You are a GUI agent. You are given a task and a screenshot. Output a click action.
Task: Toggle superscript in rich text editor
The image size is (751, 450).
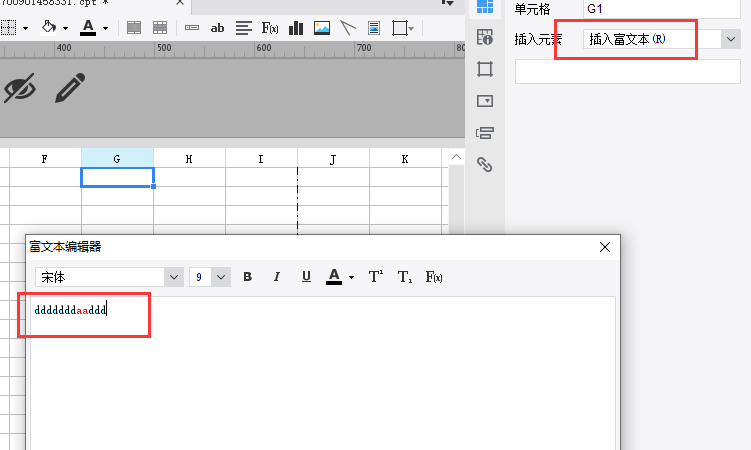(376, 277)
